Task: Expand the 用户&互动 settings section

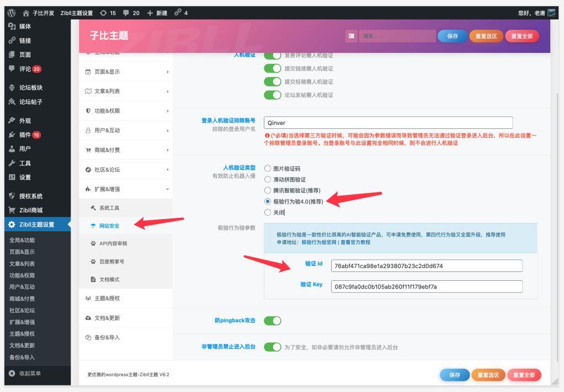Action: click(x=126, y=130)
